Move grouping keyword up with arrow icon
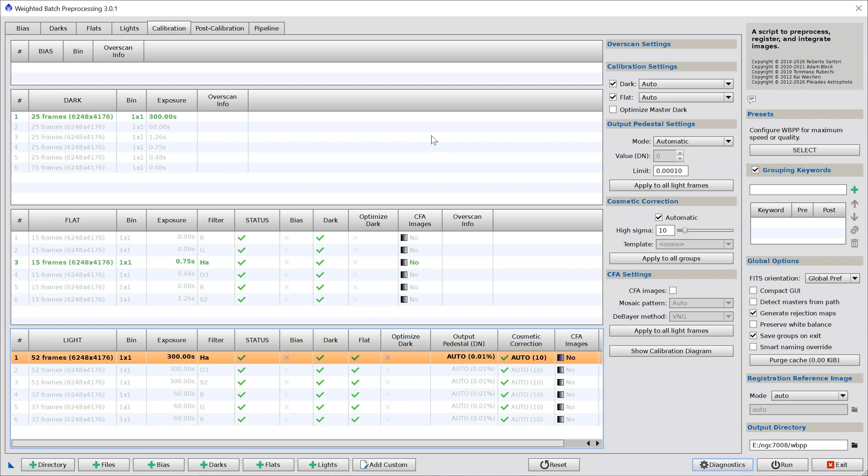 pos(855,204)
